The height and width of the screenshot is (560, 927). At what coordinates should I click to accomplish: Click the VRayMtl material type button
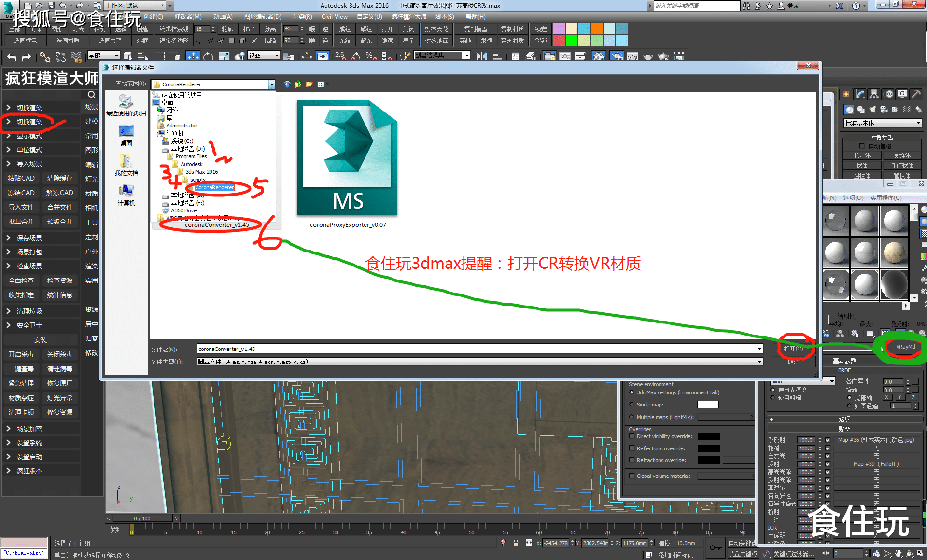(x=905, y=347)
